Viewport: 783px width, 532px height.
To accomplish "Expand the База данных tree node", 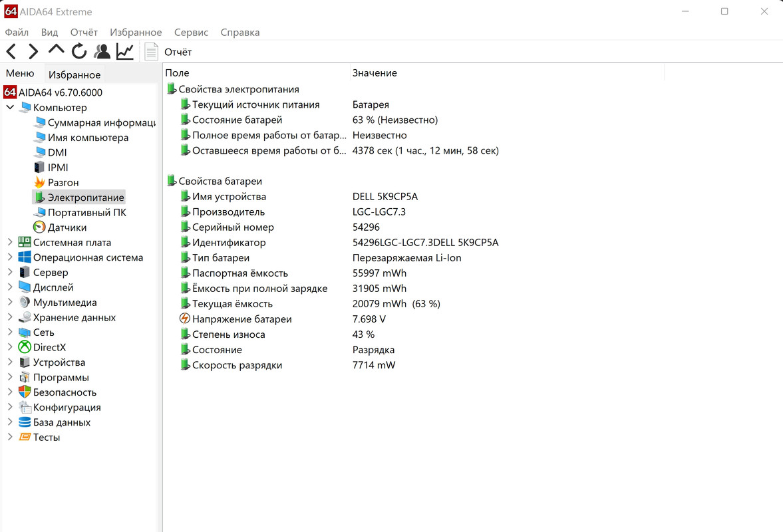I will [10, 422].
